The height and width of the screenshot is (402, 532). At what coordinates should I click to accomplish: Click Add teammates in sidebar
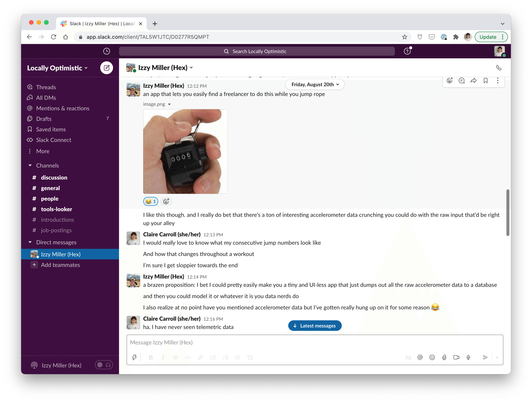[x=60, y=265]
